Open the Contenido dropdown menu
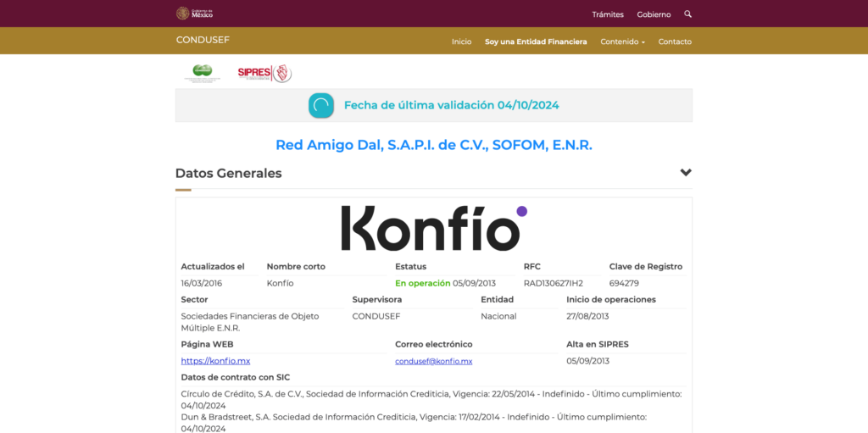Image resolution: width=868 pixels, height=433 pixels. (x=623, y=42)
